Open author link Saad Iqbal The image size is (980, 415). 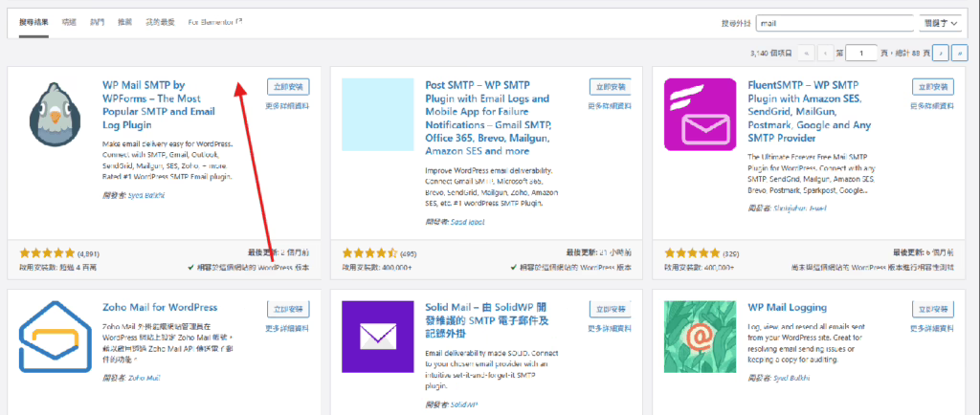click(467, 222)
